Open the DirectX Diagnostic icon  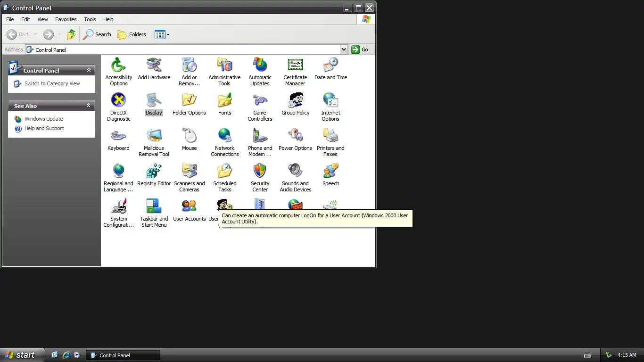click(x=118, y=100)
